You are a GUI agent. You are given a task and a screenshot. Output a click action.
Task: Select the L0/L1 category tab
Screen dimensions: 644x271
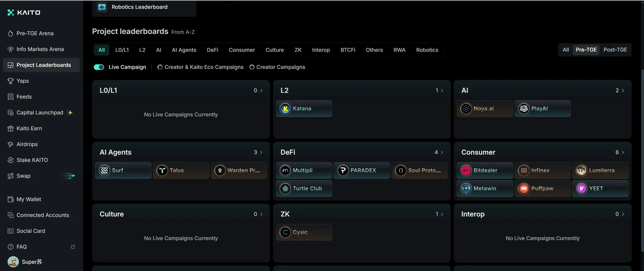click(x=122, y=50)
